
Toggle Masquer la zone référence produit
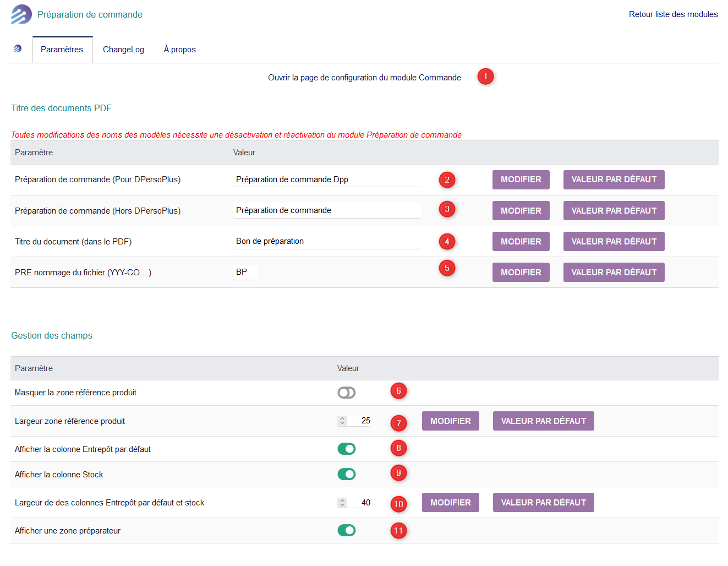coord(347,393)
